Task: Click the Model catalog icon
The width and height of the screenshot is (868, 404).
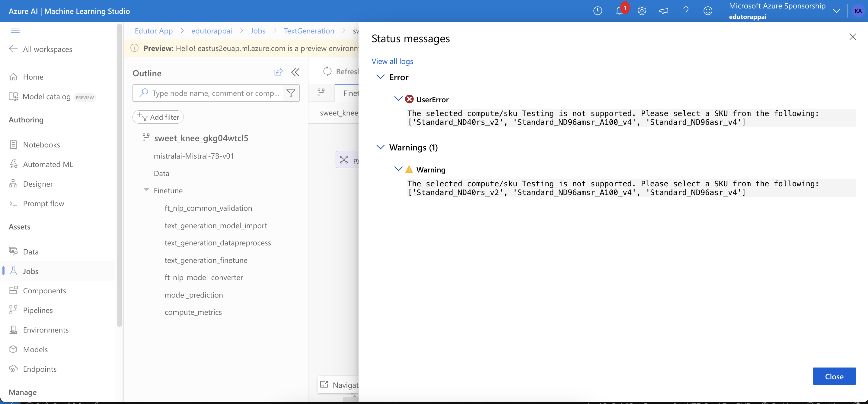Action: coord(14,96)
